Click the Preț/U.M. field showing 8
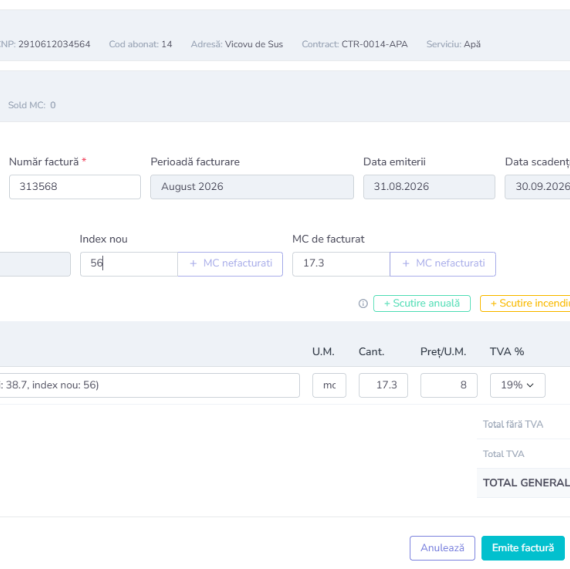The height and width of the screenshot is (569, 570). 449,385
